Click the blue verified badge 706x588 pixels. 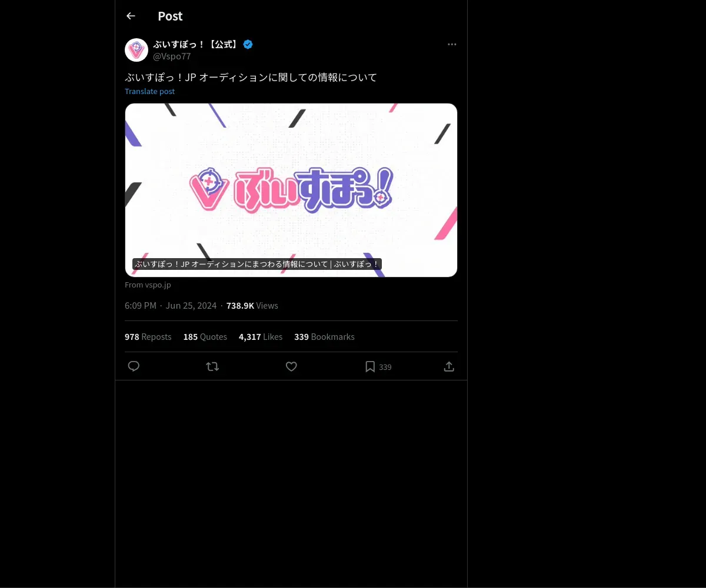tap(248, 44)
